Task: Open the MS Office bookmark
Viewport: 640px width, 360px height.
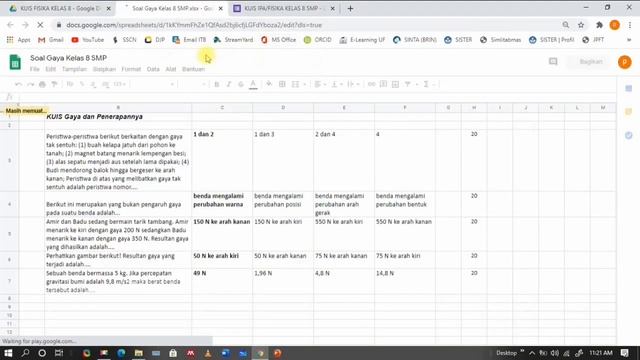Action: click(278, 40)
